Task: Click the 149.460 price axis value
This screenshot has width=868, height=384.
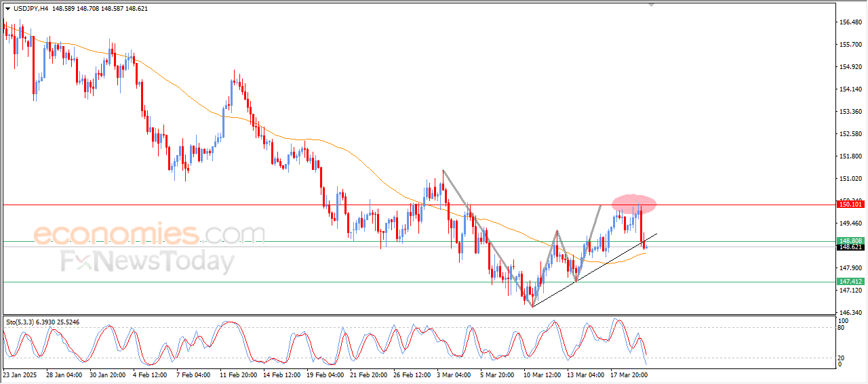Action: (850, 223)
